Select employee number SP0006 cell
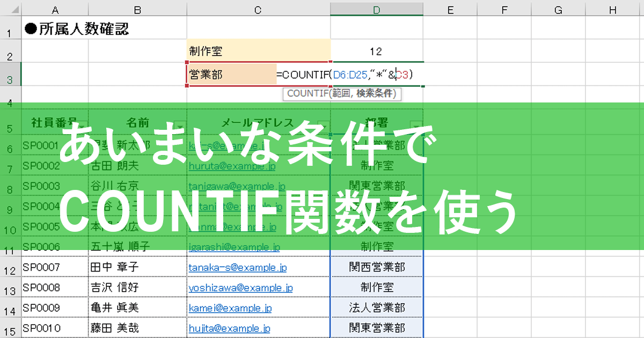Viewport: 644px width, 338px height. [55, 246]
